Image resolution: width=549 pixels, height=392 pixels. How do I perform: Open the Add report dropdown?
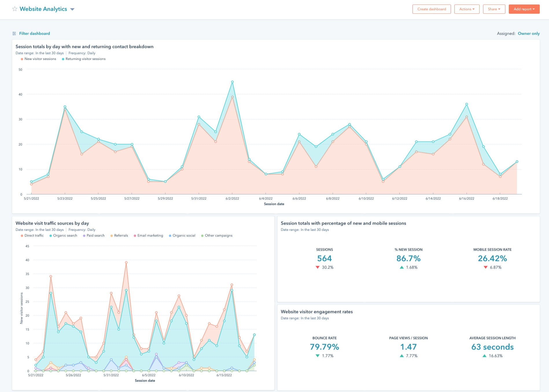coord(524,9)
